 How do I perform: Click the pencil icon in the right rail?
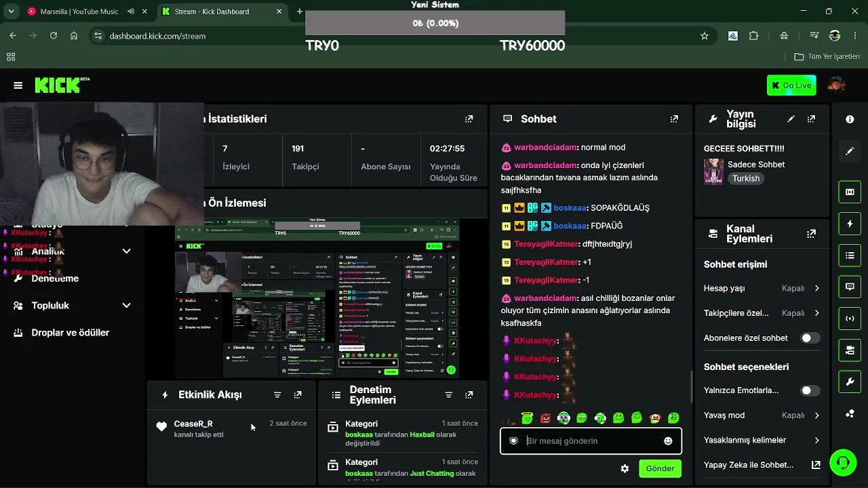[850, 151]
